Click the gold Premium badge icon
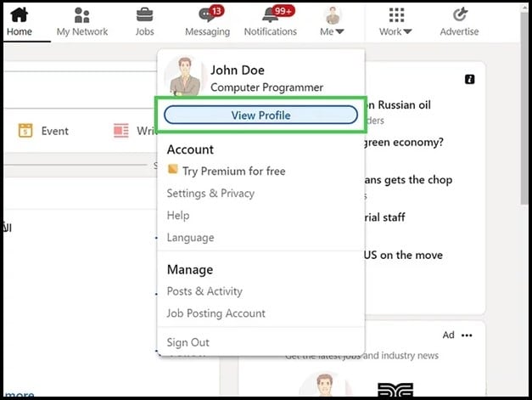The height and width of the screenshot is (400, 532). coord(172,170)
